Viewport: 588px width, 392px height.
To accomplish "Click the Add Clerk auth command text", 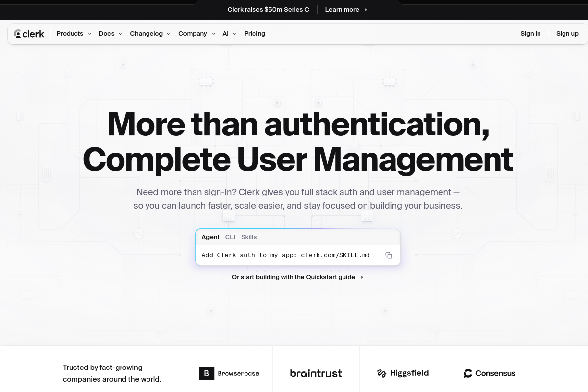I will click(x=286, y=255).
